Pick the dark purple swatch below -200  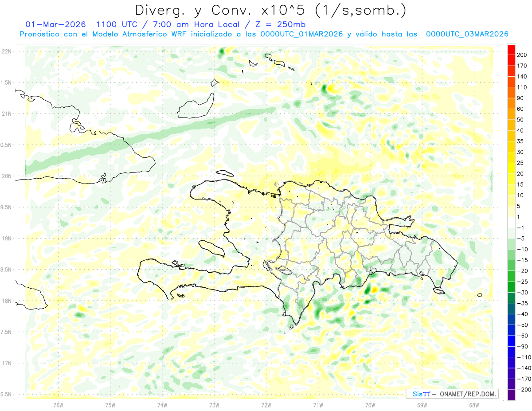[x=511, y=395]
